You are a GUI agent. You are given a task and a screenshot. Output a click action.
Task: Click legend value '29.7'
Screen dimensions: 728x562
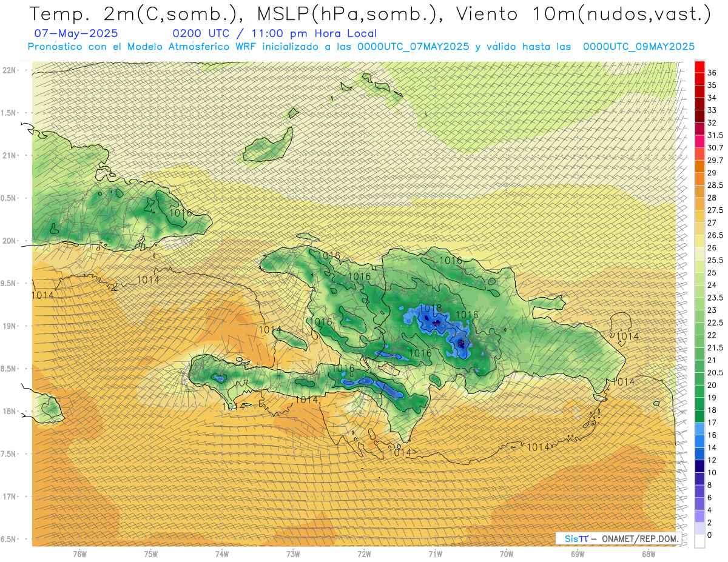[x=715, y=160]
